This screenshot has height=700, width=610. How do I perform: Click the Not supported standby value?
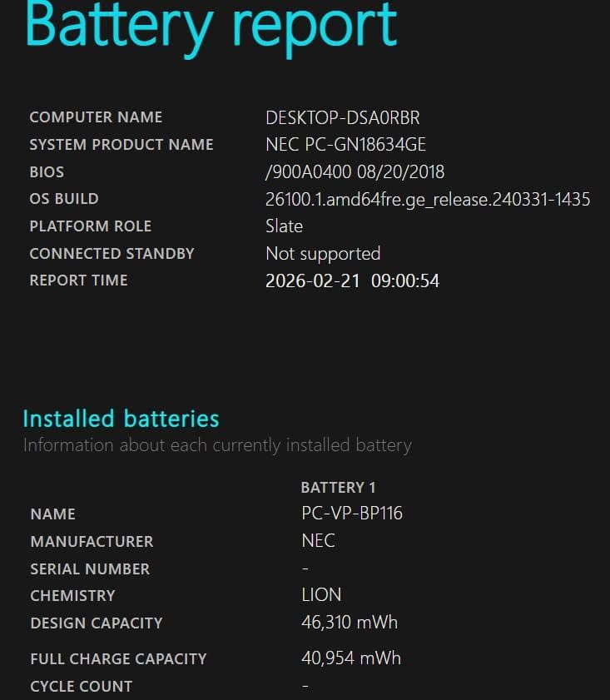[323, 253]
